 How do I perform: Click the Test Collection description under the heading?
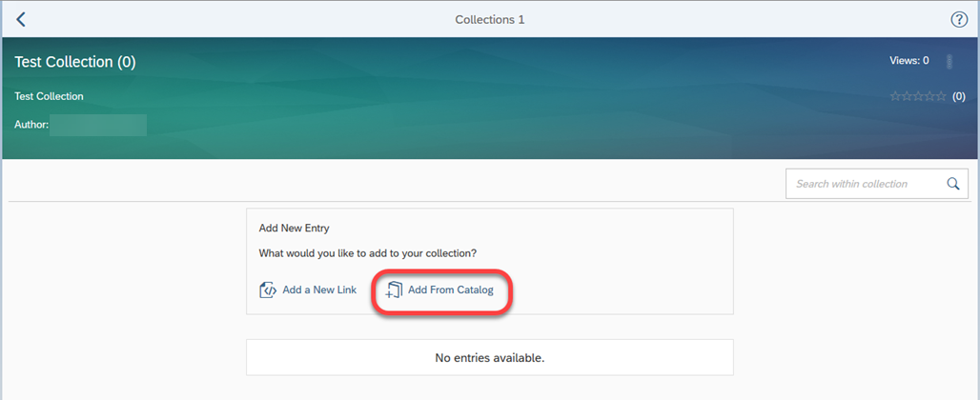click(x=49, y=96)
